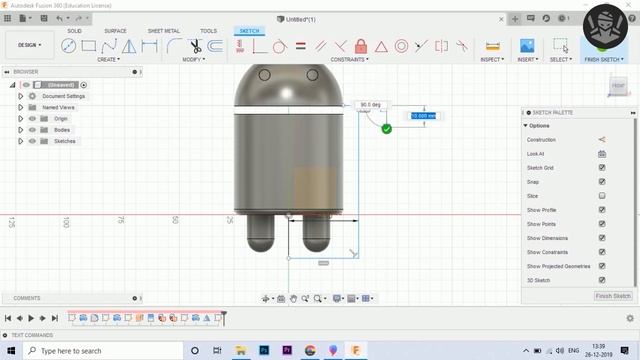Toggle the Sketch Grid checkbox
Viewport: 640px width, 360px height.
(x=602, y=168)
